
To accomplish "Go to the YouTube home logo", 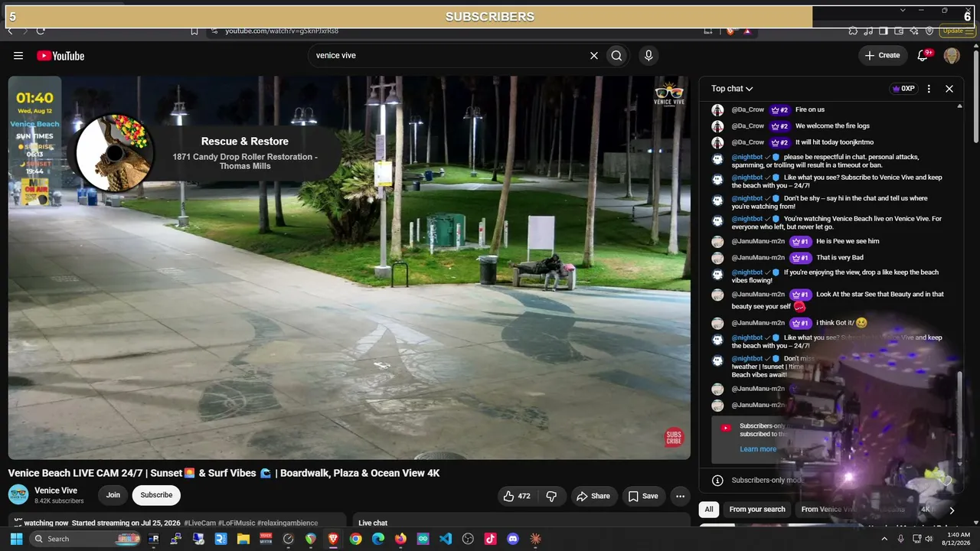I will (x=60, y=56).
